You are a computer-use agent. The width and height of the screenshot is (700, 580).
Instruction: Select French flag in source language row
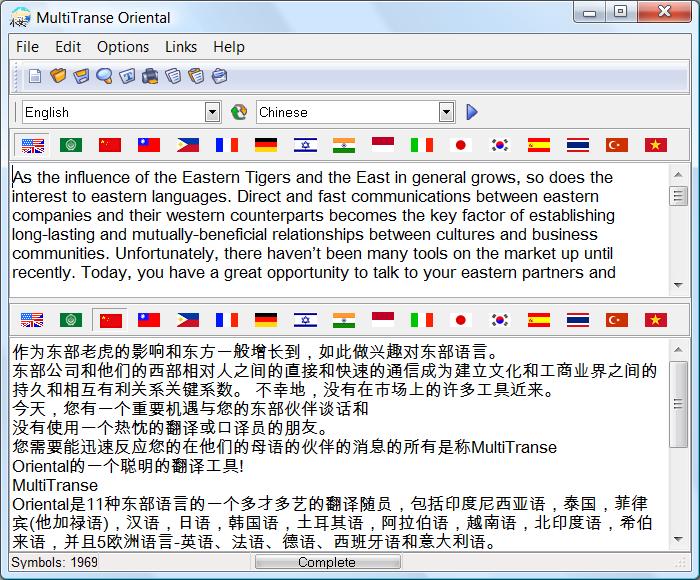tap(227, 145)
